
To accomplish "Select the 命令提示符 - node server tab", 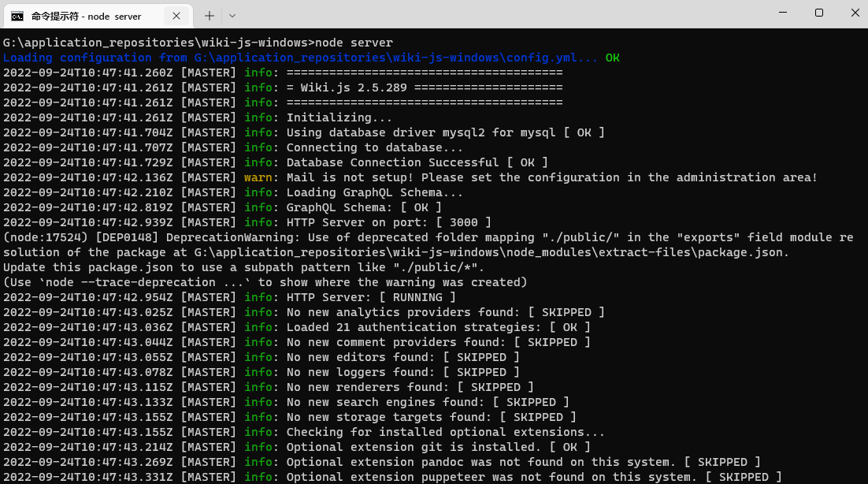I will pos(98,16).
